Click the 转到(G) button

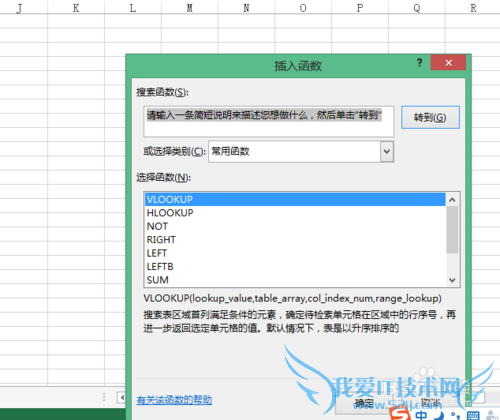pos(430,117)
